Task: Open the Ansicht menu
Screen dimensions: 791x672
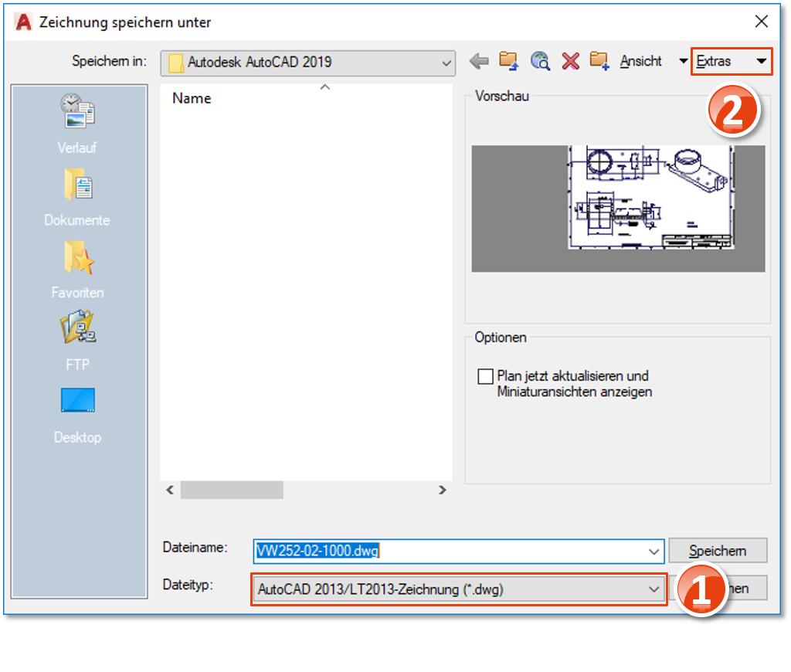Action: click(x=641, y=61)
